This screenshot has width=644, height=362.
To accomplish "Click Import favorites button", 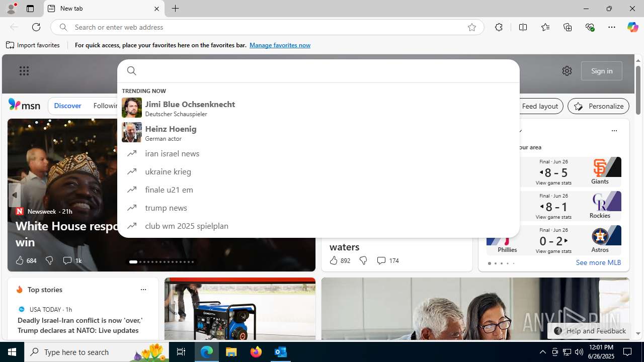I will [x=33, y=45].
